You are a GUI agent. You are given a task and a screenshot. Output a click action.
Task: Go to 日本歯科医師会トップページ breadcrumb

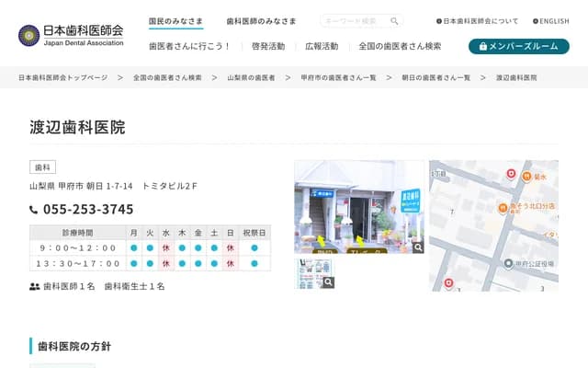click(63, 77)
